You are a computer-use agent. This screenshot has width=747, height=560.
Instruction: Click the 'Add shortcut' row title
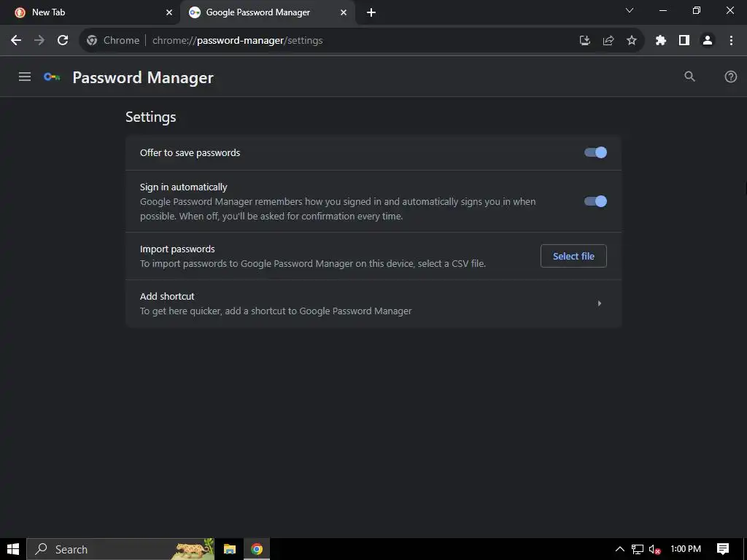pyautogui.click(x=167, y=296)
